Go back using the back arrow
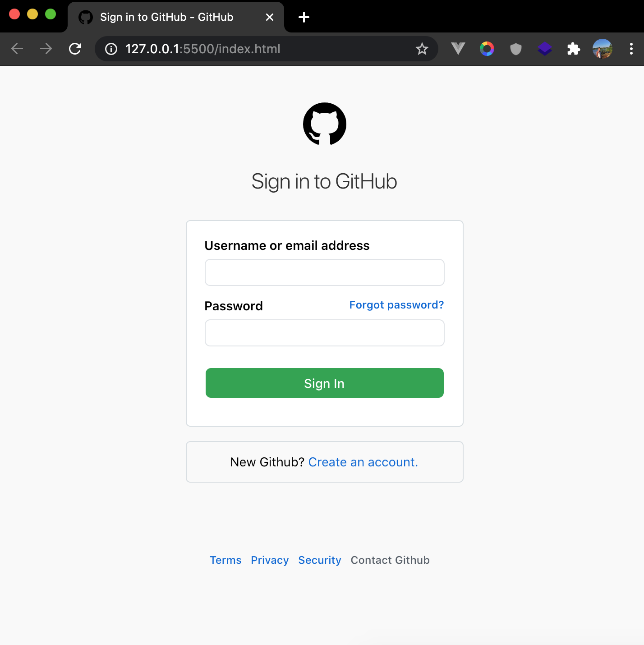This screenshot has height=645, width=644. point(17,49)
